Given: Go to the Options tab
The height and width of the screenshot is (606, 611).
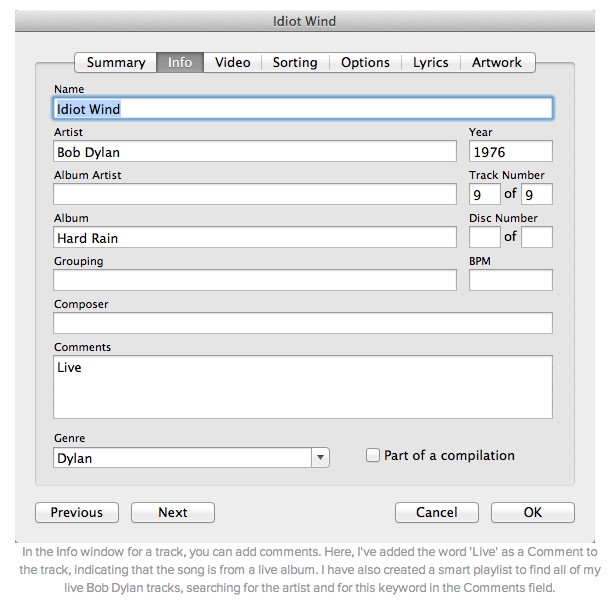Looking at the screenshot, I should pos(366,62).
